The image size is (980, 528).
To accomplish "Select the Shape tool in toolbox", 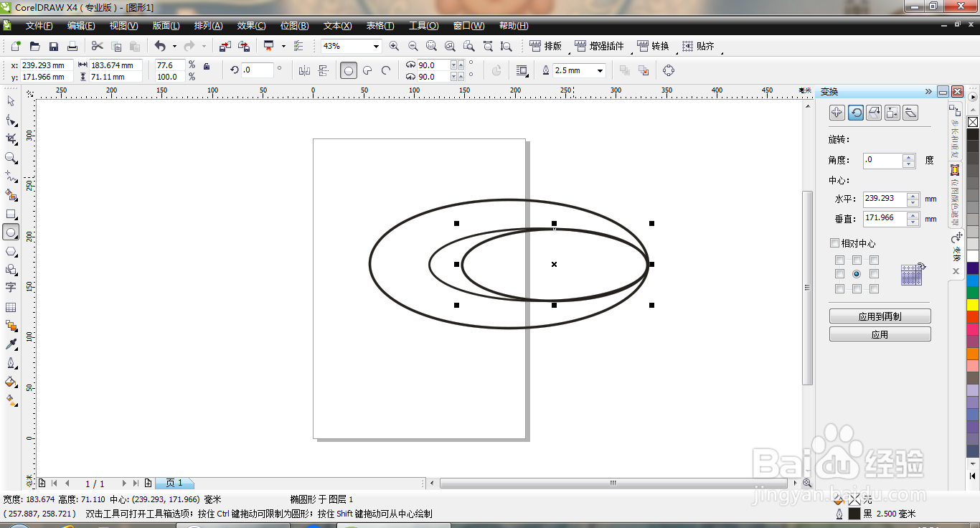I will tap(11, 120).
